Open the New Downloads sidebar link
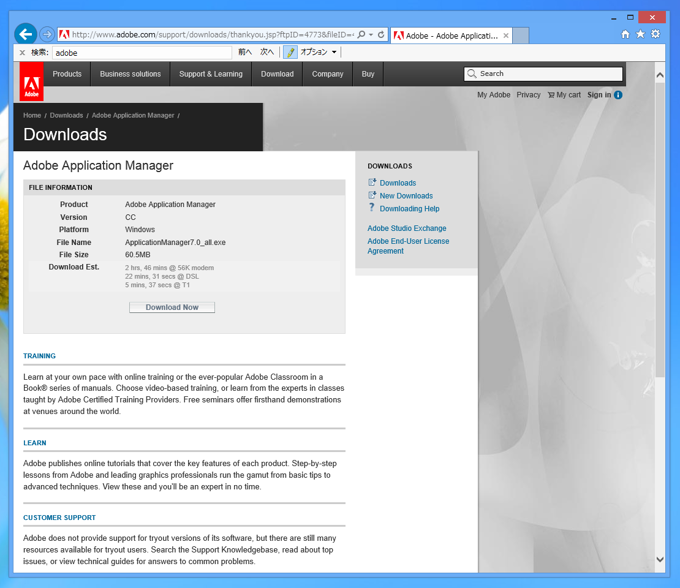Screen dimensions: 680x588 click(x=406, y=196)
